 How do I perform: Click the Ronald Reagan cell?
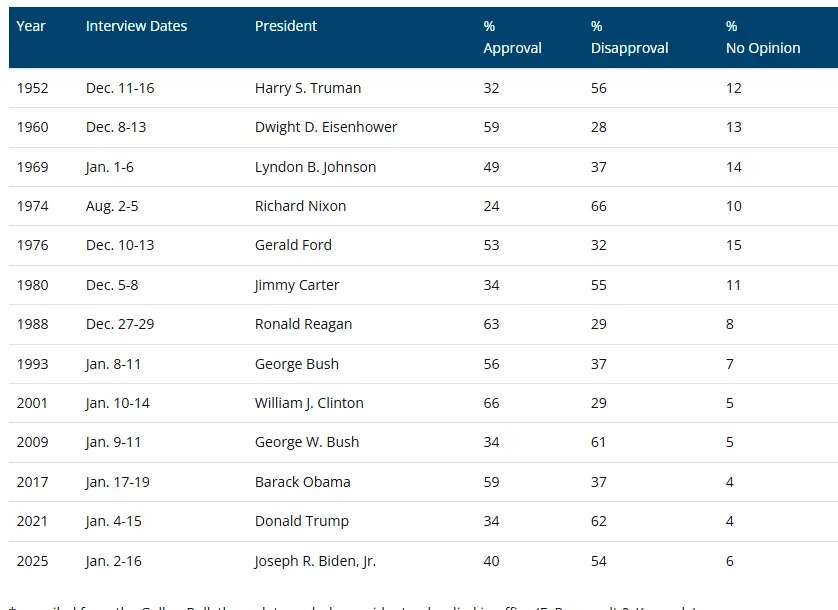point(303,324)
